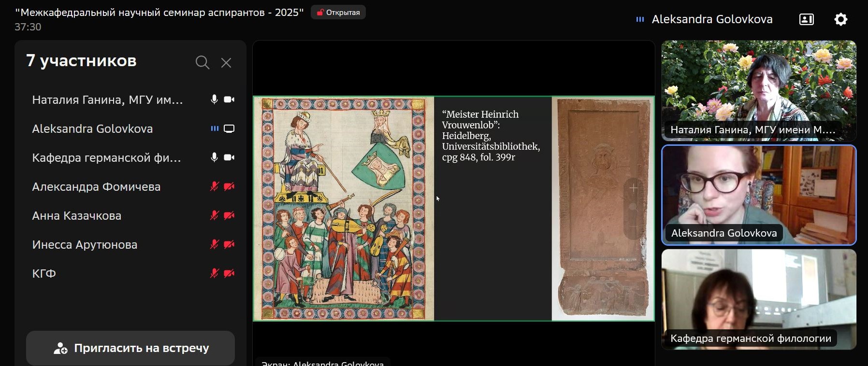Select participant 'КГФ'
The image size is (868, 366).
point(130,274)
